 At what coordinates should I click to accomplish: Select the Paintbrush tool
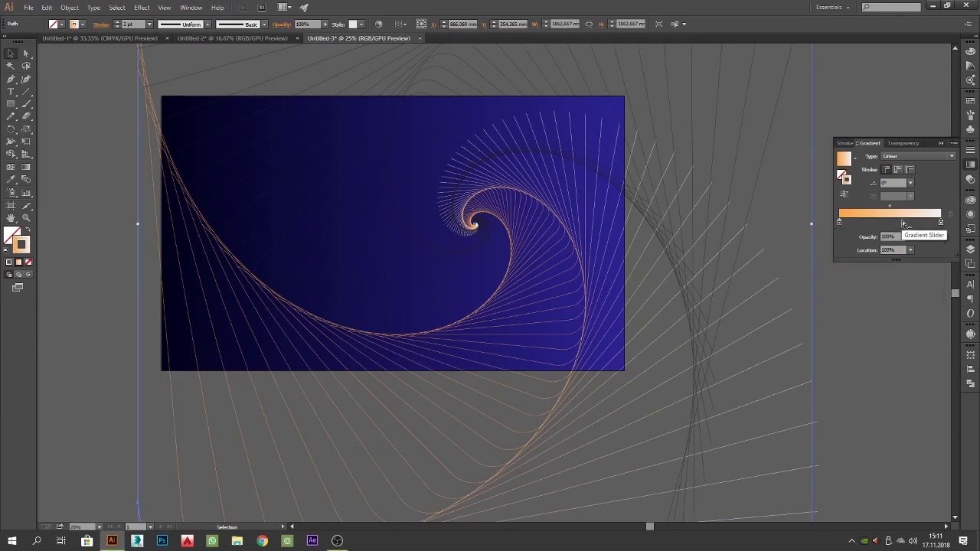(26, 104)
